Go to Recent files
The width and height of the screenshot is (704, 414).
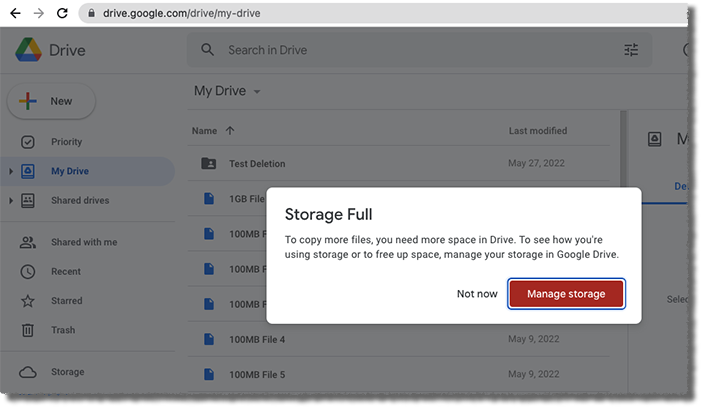point(66,271)
